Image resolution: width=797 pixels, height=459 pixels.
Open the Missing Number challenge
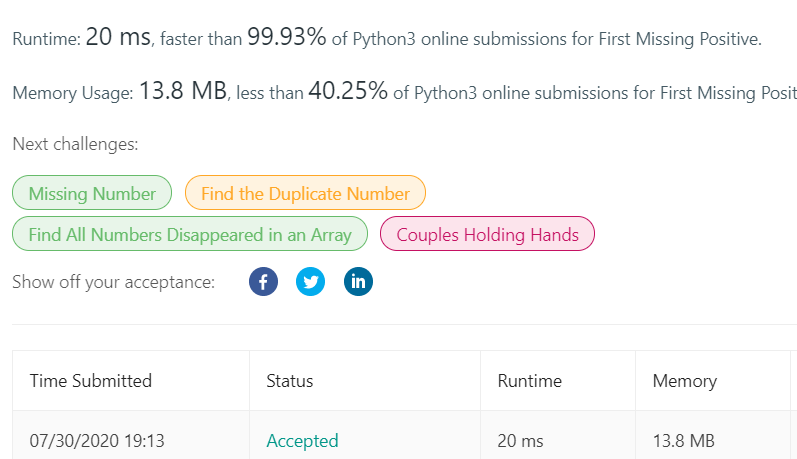pyautogui.click(x=92, y=193)
